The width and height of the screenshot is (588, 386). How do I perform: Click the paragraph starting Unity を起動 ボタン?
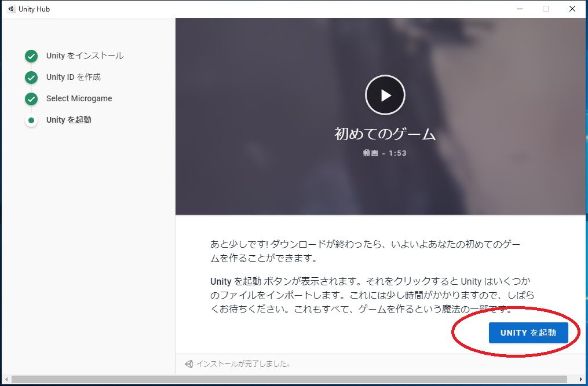(372, 295)
